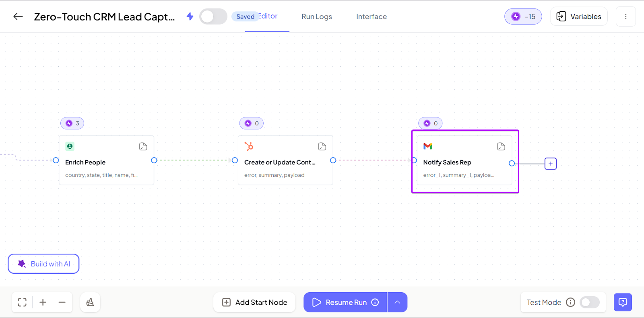Screen dimensions: 644x318
Task: Open the help chat button
Action: (623, 302)
